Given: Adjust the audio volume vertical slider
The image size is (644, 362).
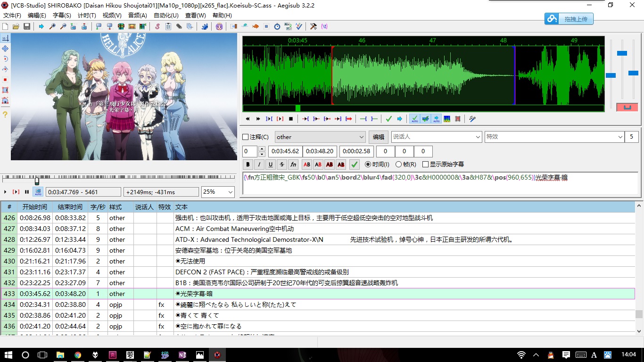Looking at the screenshot, I should pyautogui.click(x=633, y=73).
